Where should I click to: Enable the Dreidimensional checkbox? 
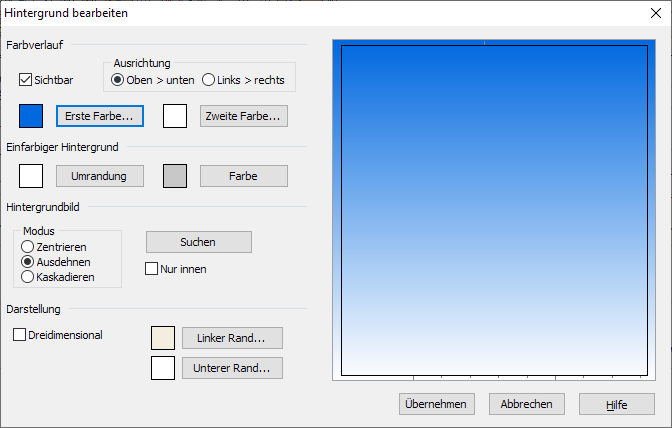tap(20, 336)
